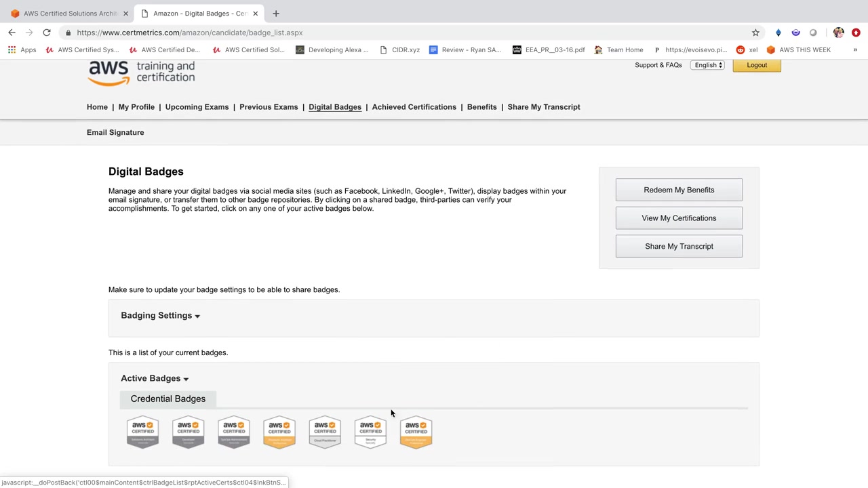Open the Benefits menu item
The image size is (868, 488).
click(482, 107)
